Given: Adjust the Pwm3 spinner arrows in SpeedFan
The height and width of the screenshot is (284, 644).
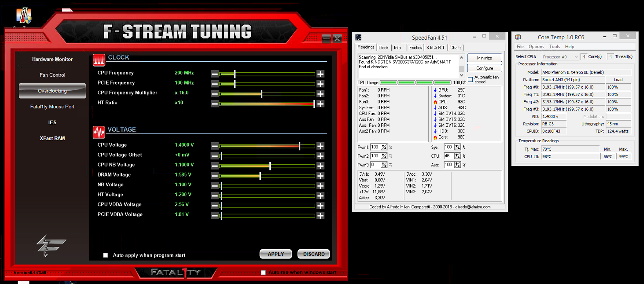Looking at the screenshot, I should (384, 165).
